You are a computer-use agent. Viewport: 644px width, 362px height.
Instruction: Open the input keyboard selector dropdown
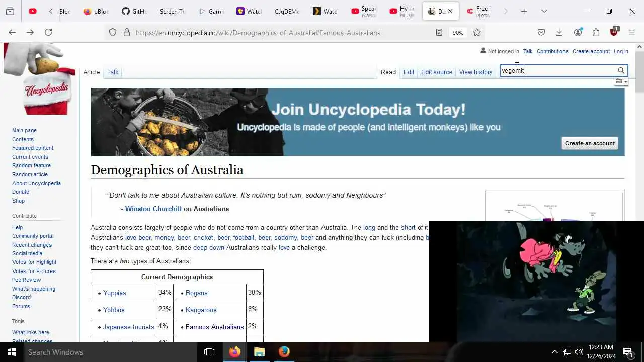[621, 81]
